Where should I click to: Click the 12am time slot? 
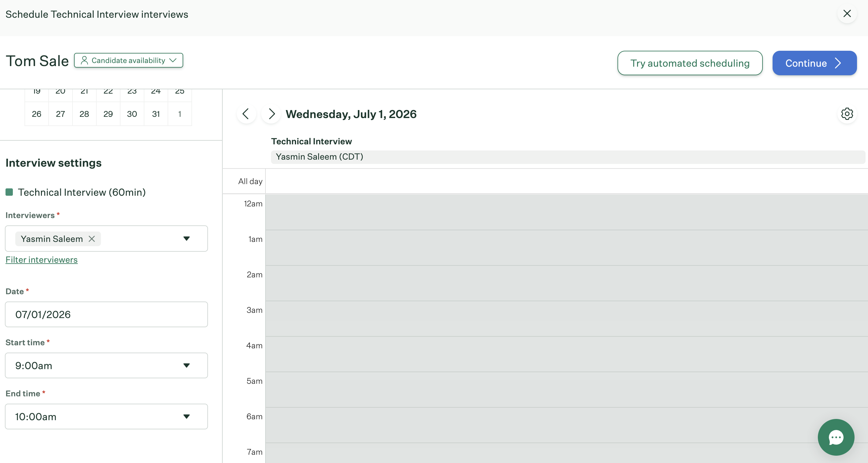(566, 212)
